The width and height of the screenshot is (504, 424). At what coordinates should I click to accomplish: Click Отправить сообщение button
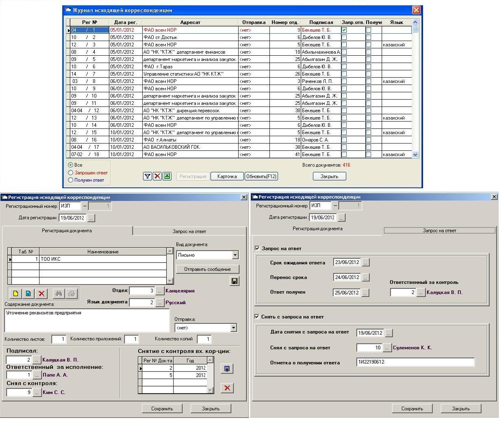[x=207, y=269]
